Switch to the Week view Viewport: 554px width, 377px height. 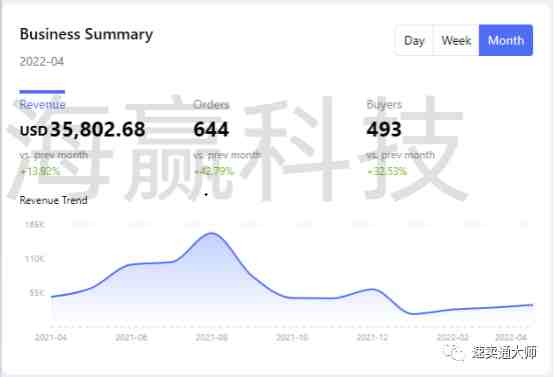(x=456, y=40)
